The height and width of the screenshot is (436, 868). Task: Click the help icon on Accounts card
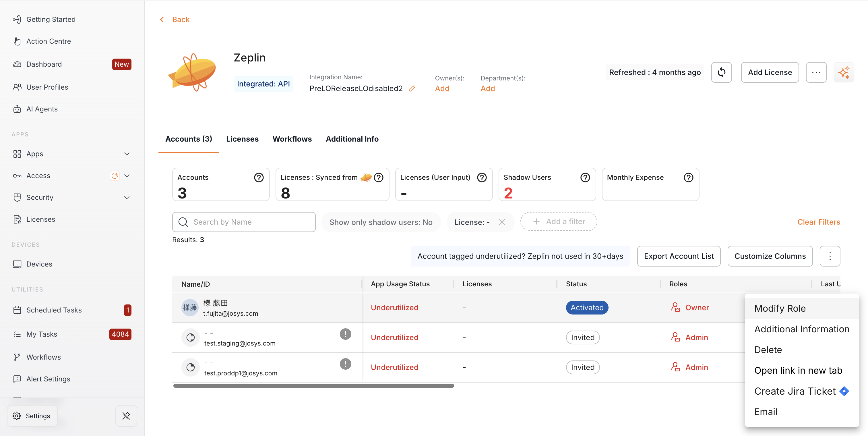(x=259, y=178)
